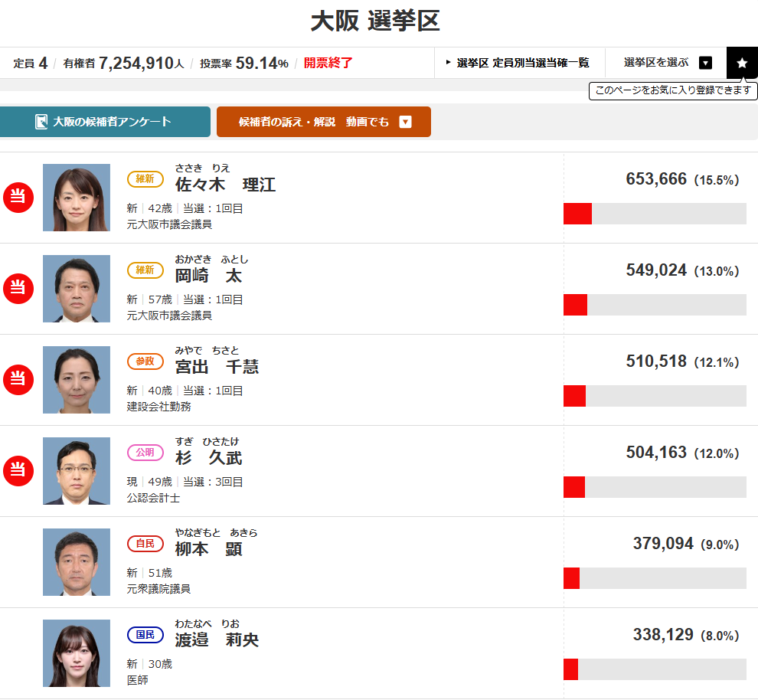Click 自民 party badge beside 柳本 顕
This screenshot has width=758, height=700.
click(x=145, y=544)
